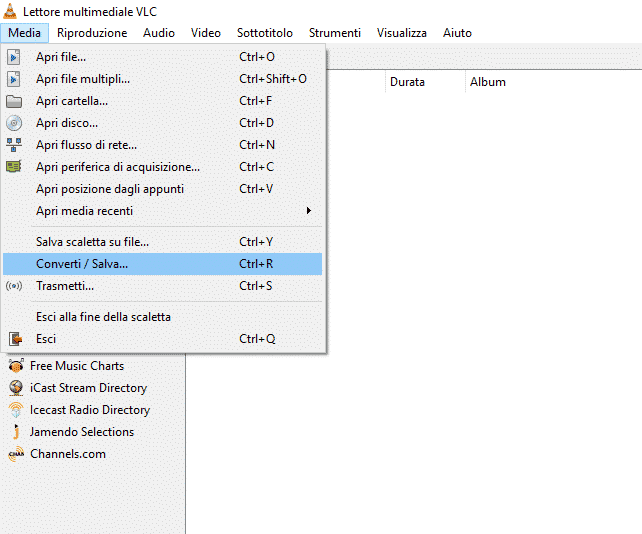Screen dimensions: 642x534
Task: Close the open Media menu
Action: click(x=25, y=33)
